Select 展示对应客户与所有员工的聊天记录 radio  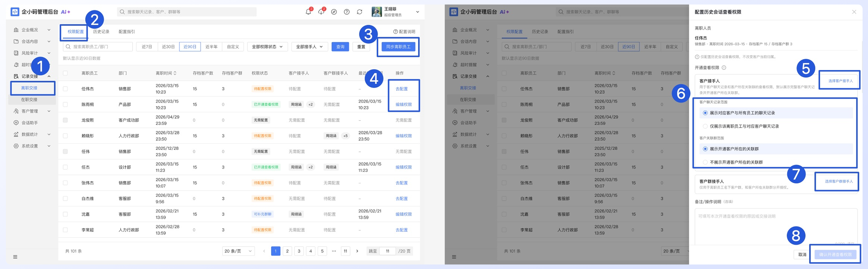(705, 113)
